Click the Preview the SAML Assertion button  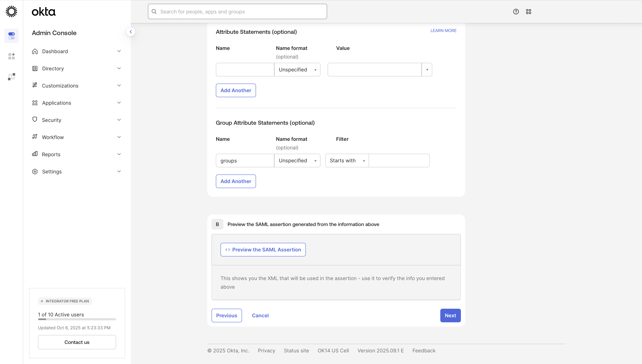(x=263, y=249)
